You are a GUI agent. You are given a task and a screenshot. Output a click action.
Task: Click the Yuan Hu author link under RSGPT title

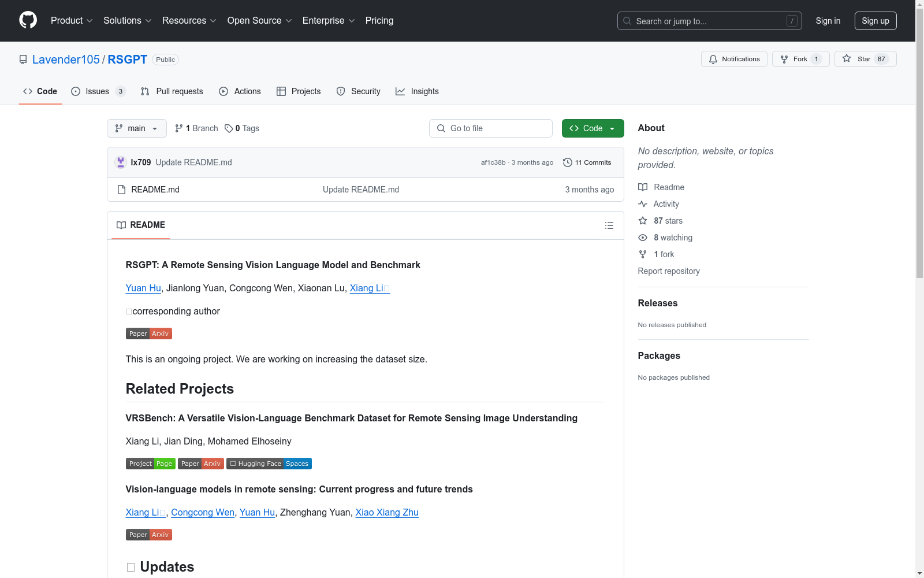click(x=143, y=288)
